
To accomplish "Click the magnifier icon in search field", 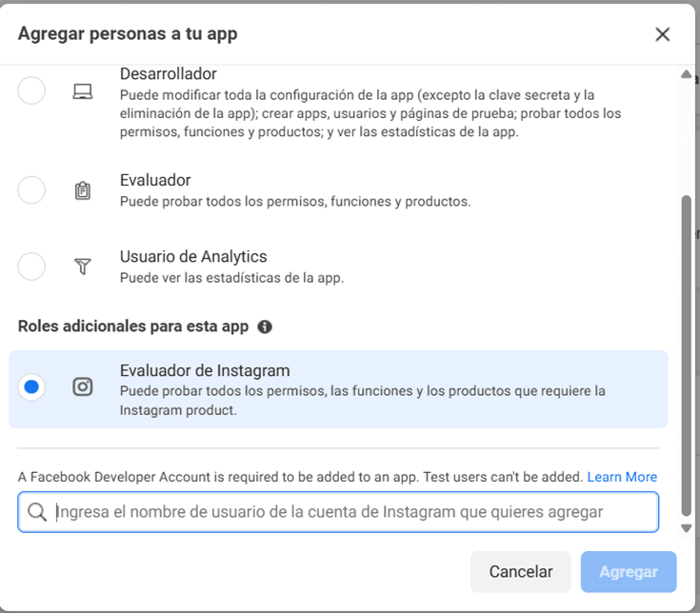I will [x=36, y=512].
